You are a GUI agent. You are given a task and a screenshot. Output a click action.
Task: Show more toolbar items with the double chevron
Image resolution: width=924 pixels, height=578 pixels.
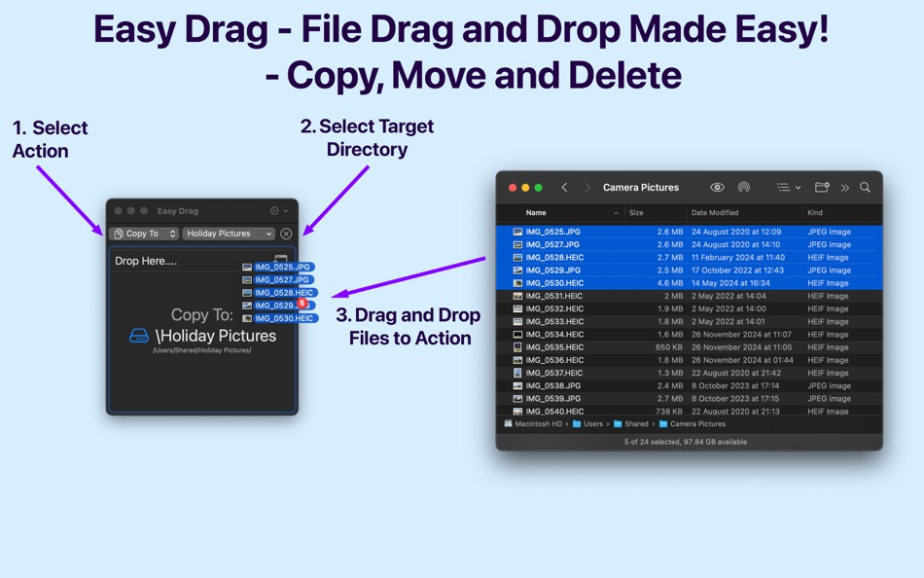845,188
